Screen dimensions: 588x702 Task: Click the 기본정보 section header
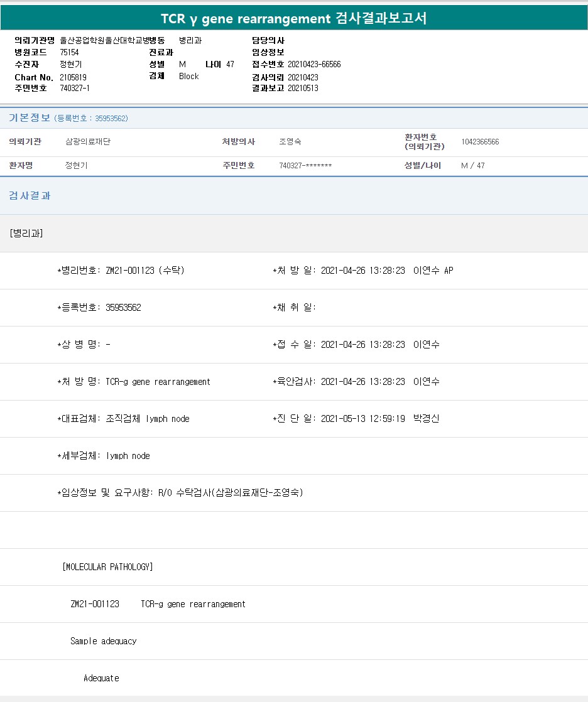click(30, 117)
